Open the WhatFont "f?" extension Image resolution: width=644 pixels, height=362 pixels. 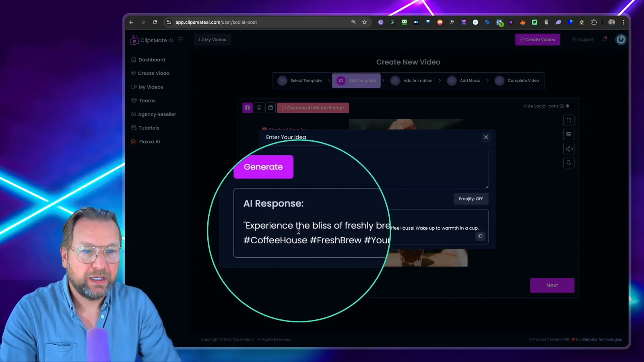(452, 22)
